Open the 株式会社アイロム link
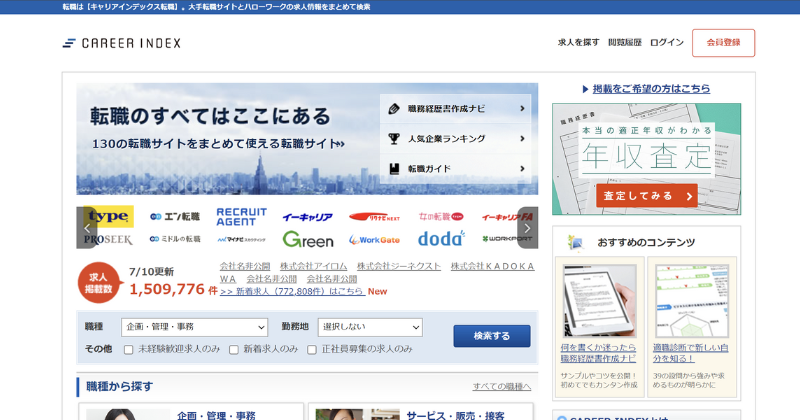Viewport: 800px width, 420px height. coord(313,266)
